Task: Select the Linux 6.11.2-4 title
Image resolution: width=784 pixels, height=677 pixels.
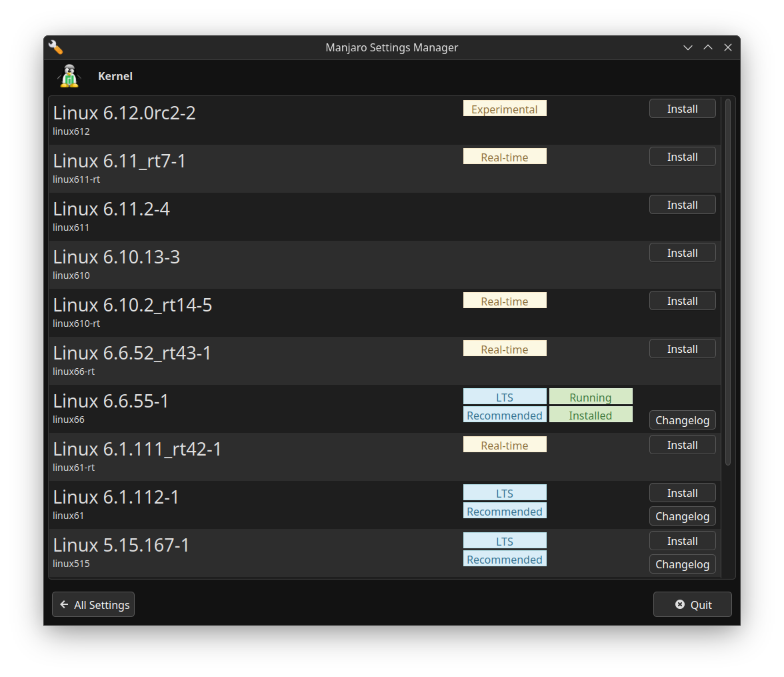Action: 111,209
